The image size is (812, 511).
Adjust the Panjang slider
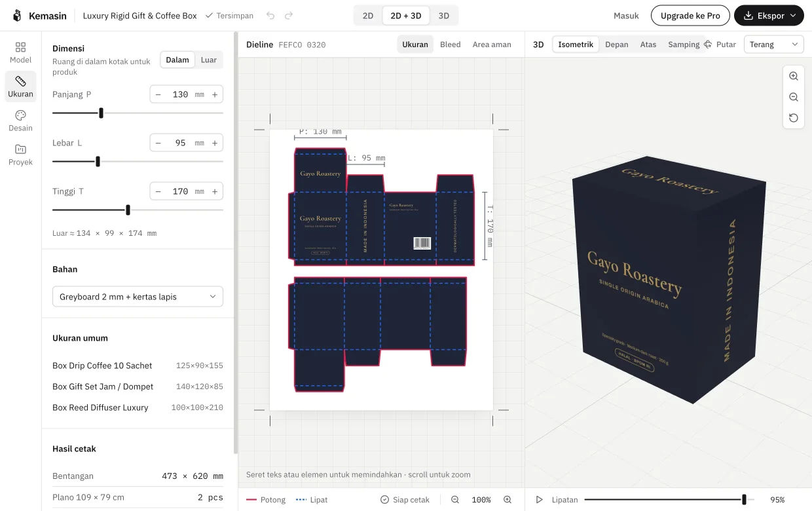click(x=138, y=113)
